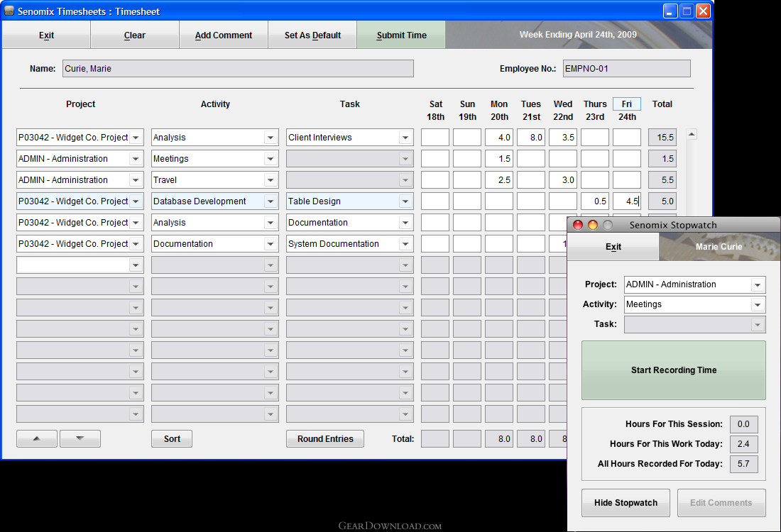Click the move row up arrow button
This screenshot has width=781, height=532.
(37, 439)
